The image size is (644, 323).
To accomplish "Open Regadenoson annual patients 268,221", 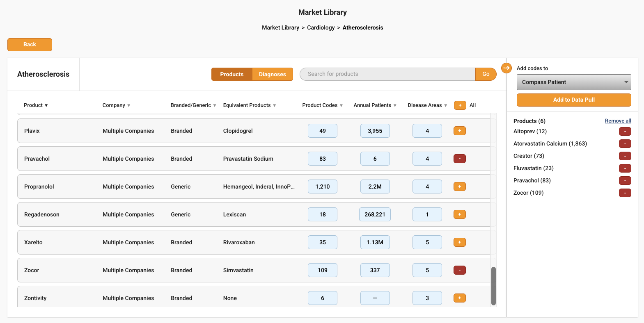I will [x=375, y=214].
